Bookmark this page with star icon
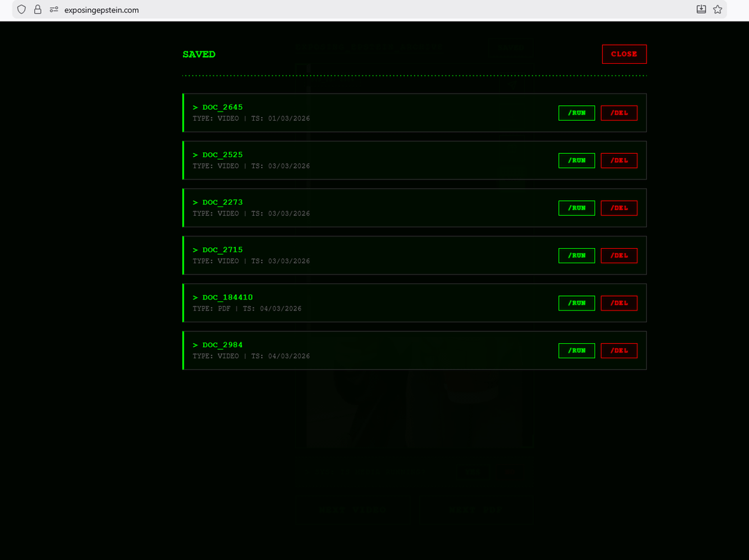This screenshot has width=749, height=560. pos(718,10)
